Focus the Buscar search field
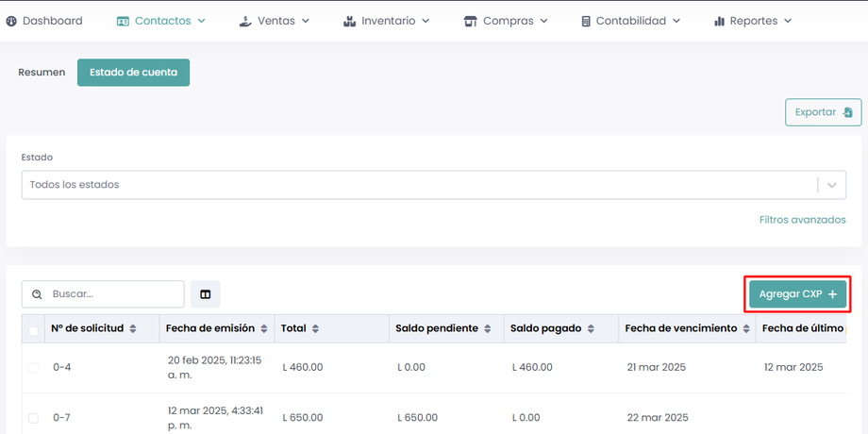 [x=113, y=294]
